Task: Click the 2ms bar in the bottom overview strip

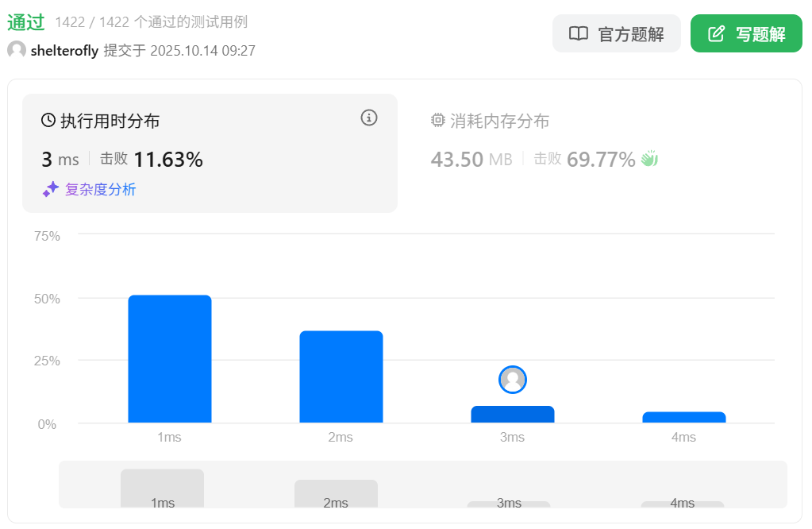Action: pyautogui.click(x=336, y=493)
